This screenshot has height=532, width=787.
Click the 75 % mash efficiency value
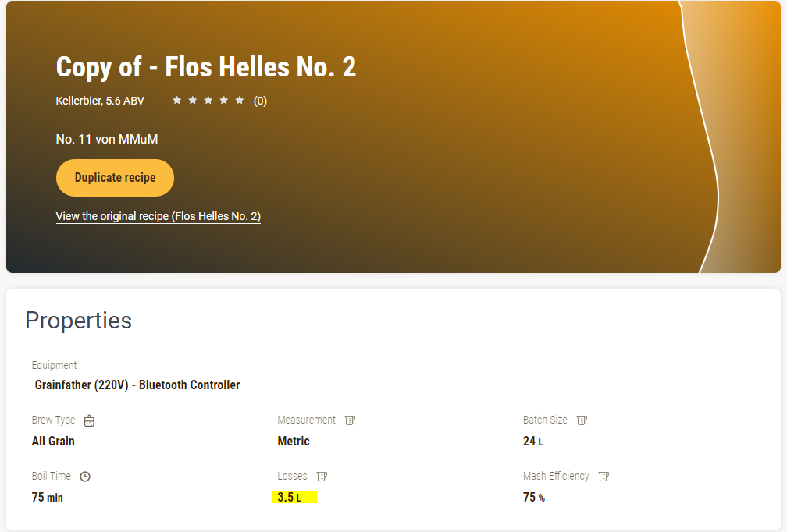533,498
